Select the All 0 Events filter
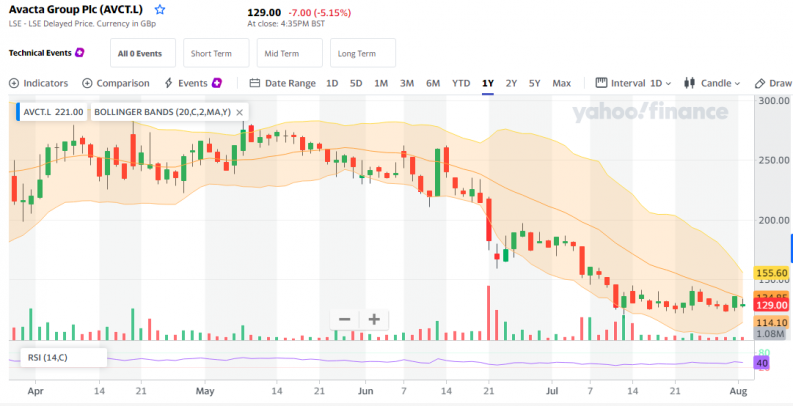Viewport: 793px width, 406px height. [x=143, y=53]
